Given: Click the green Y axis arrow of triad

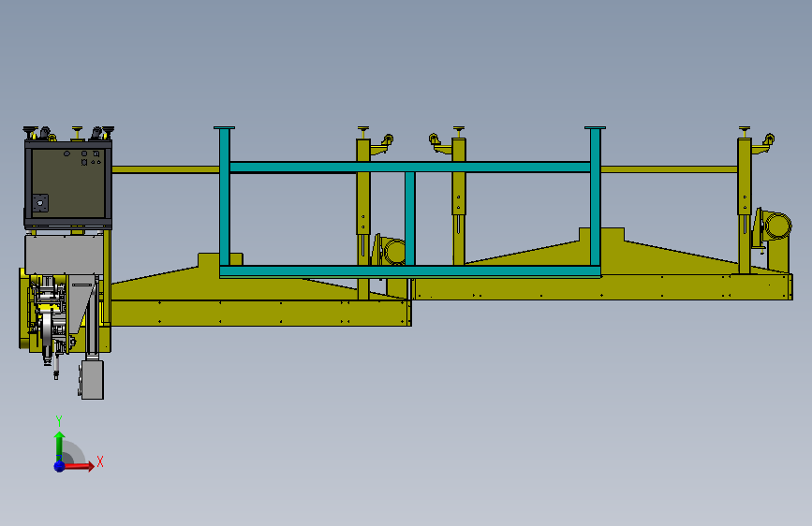Looking at the screenshot, I should [60, 446].
